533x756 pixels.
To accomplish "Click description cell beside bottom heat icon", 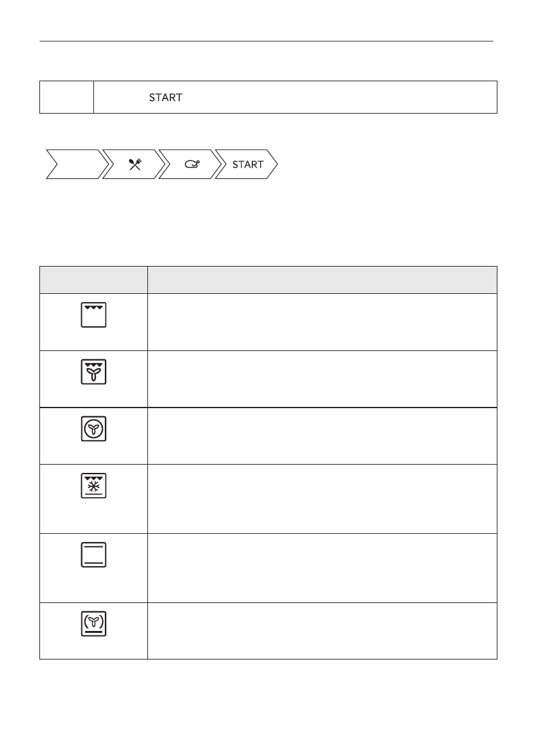I will [x=321, y=567].
